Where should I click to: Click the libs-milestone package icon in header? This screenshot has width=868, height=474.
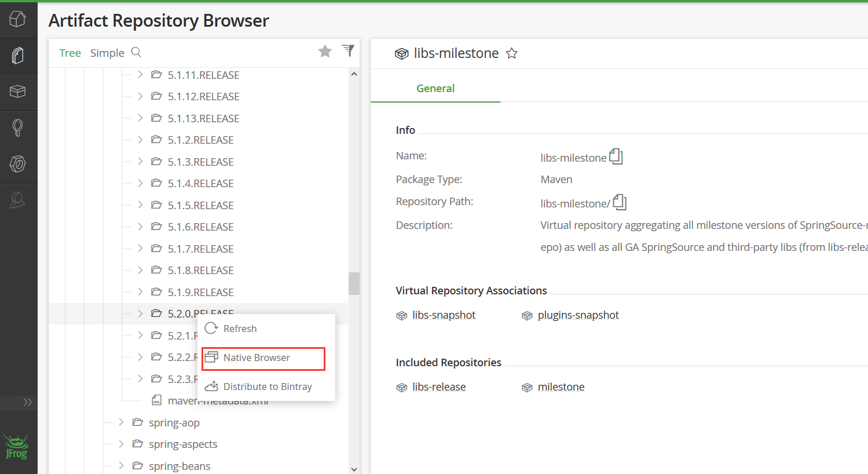tap(402, 54)
